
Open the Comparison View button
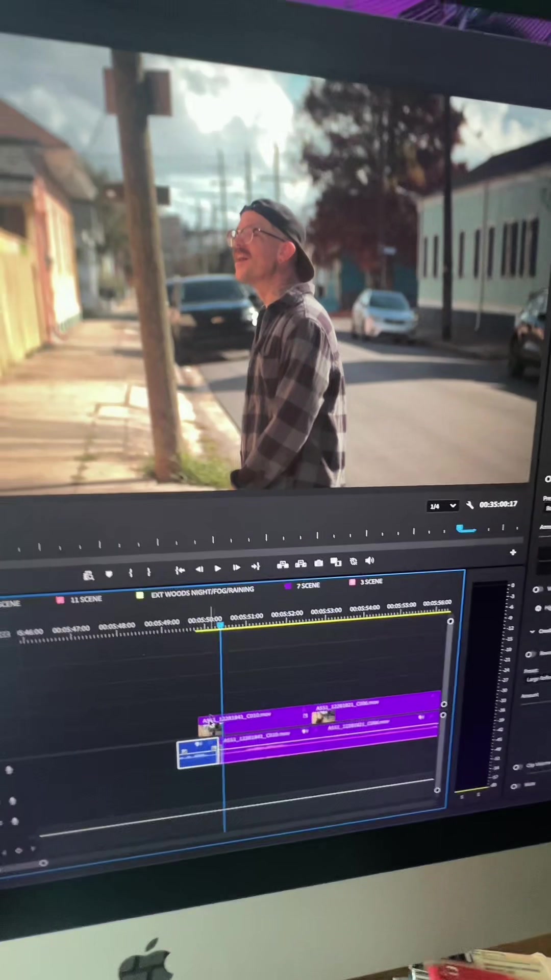click(x=336, y=561)
